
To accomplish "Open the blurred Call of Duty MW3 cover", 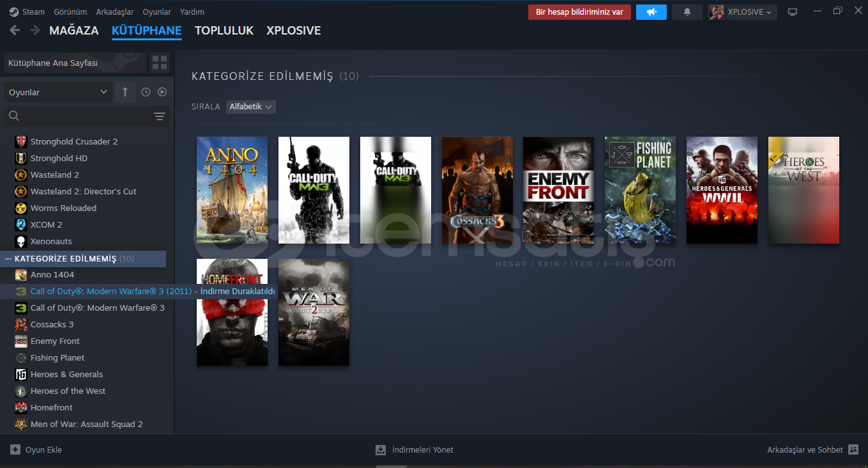I will pos(395,190).
